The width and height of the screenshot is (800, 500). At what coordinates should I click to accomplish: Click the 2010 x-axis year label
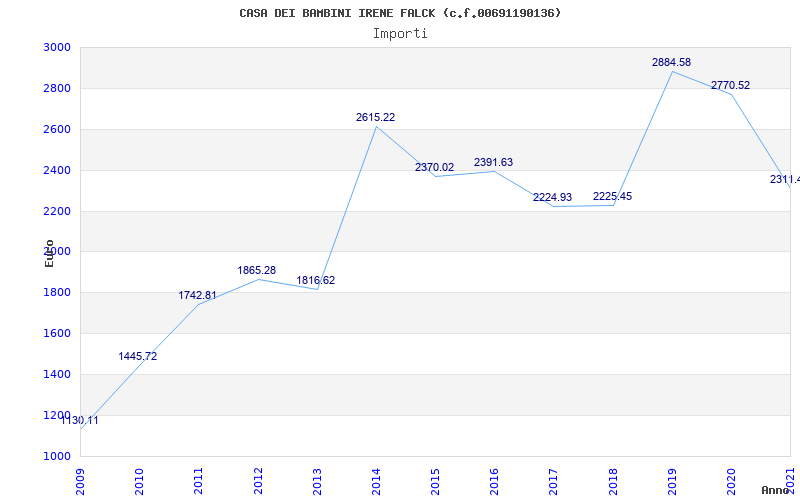[140, 481]
